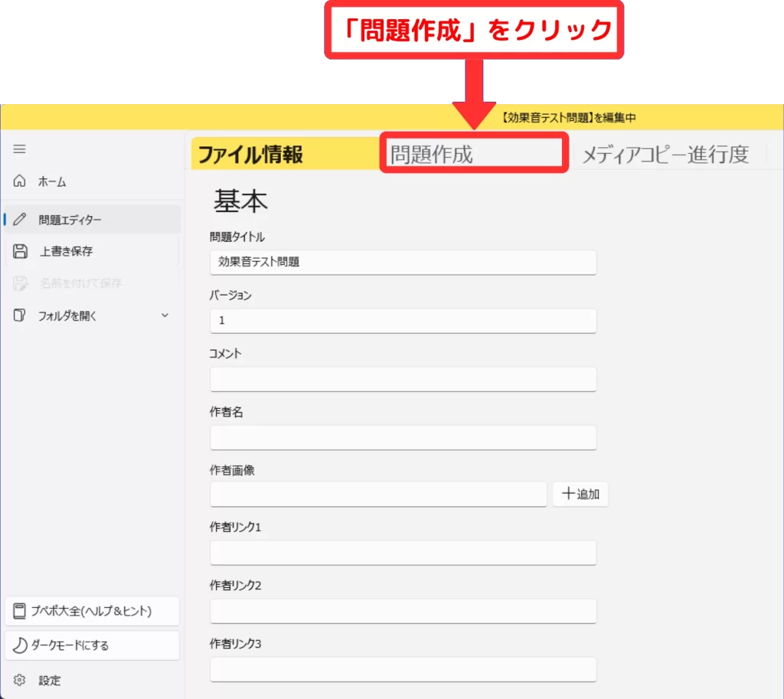The width and height of the screenshot is (784, 699).
Task: Open 設定 via gear icon
Action: point(20,681)
